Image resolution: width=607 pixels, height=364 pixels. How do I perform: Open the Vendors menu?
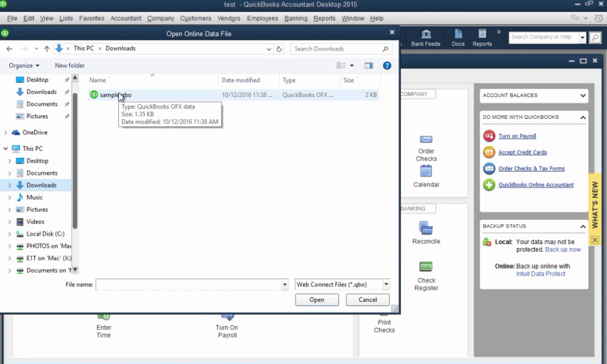click(229, 18)
